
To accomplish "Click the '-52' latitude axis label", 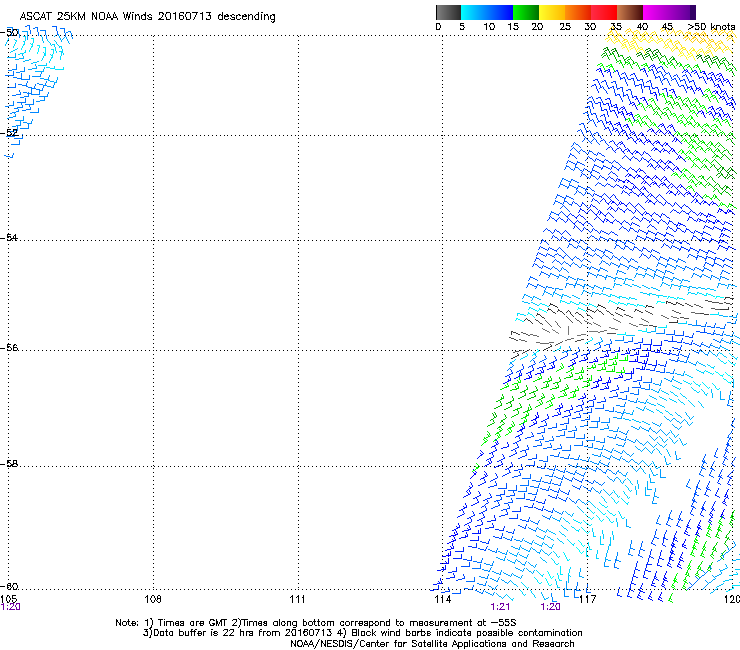I will click(x=9, y=133).
